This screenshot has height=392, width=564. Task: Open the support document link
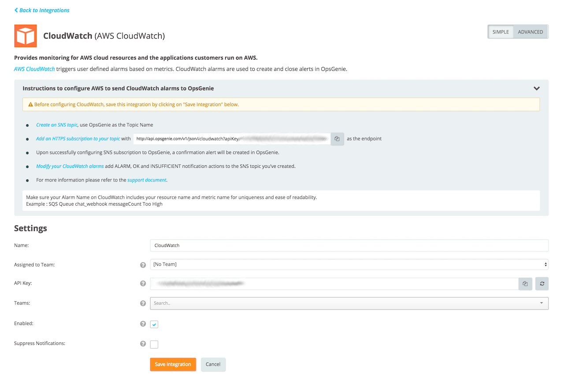[147, 180]
